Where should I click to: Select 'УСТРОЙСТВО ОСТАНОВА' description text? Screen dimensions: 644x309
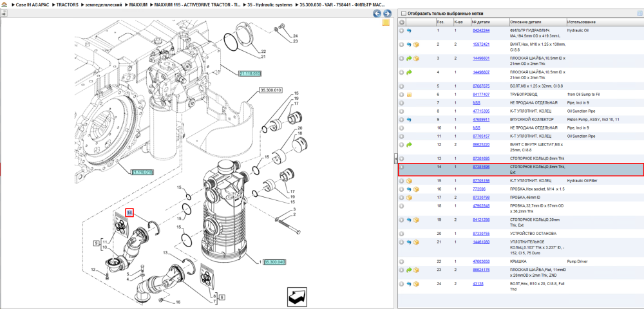click(533, 234)
